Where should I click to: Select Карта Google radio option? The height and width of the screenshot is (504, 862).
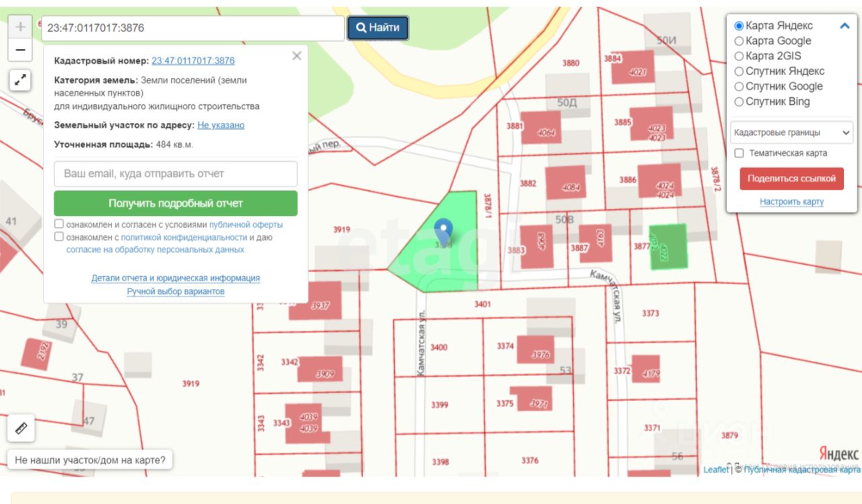tap(739, 41)
